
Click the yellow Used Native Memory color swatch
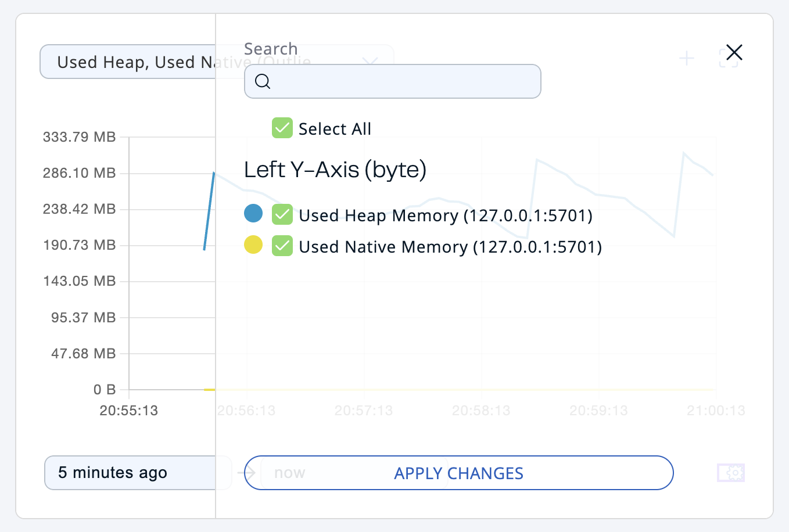tap(253, 245)
